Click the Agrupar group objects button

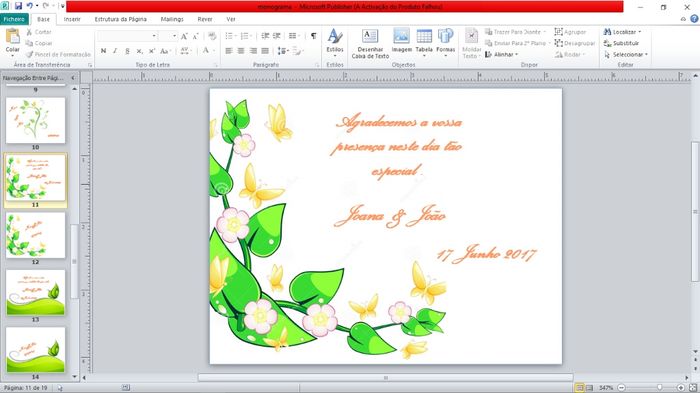570,32
